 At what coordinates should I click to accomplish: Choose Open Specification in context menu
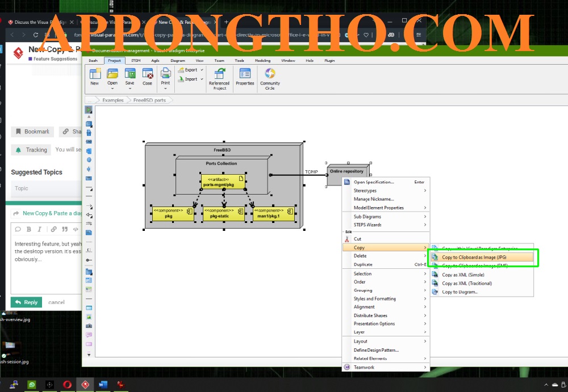(386, 182)
